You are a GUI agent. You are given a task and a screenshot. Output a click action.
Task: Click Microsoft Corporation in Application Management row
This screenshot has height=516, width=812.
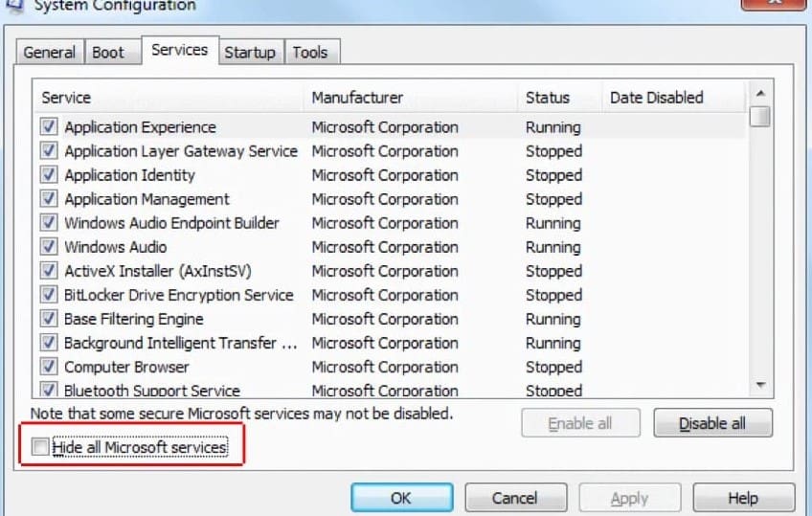click(x=385, y=198)
